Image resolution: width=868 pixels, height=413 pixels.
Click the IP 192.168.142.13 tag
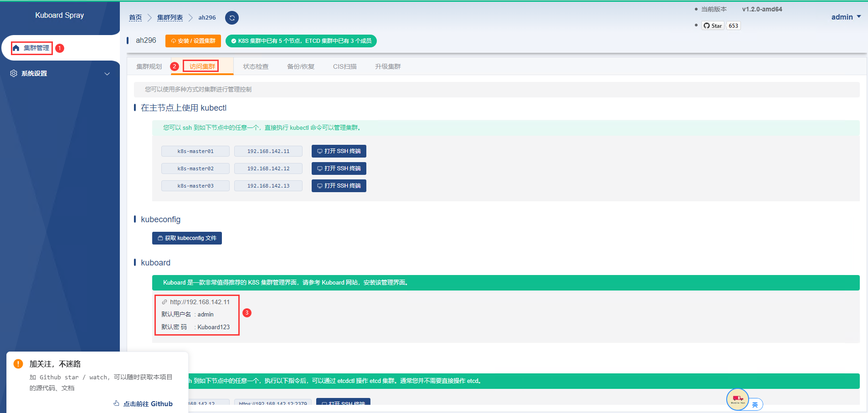268,186
